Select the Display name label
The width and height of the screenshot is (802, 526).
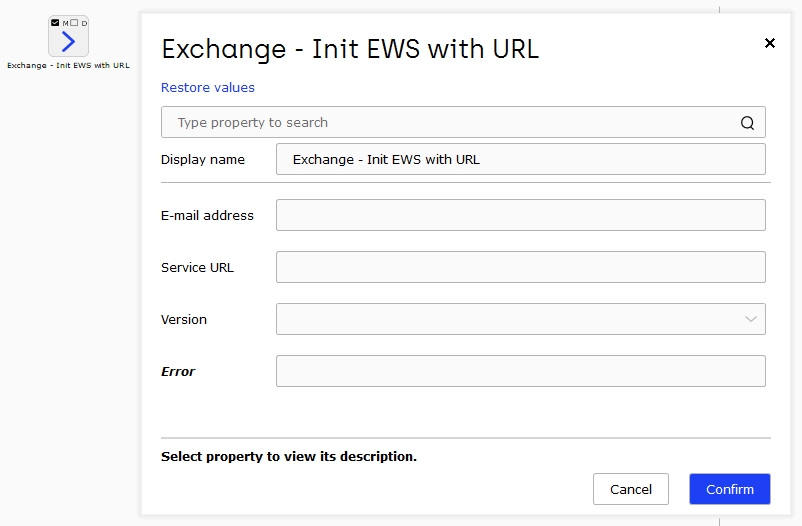[x=203, y=160]
